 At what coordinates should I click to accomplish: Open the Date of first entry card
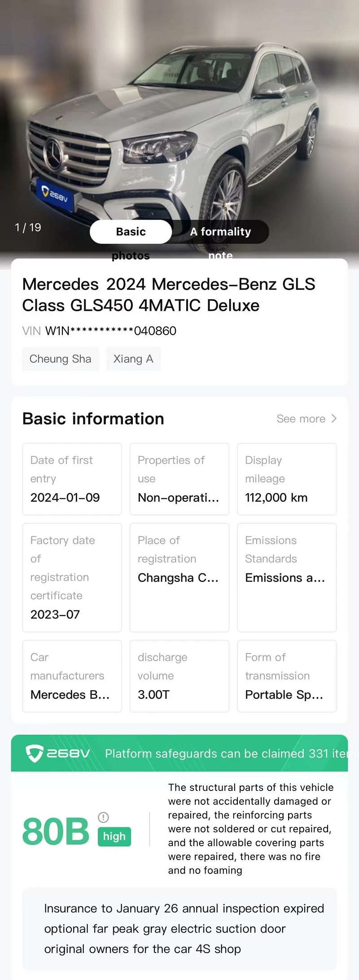[72, 479]
